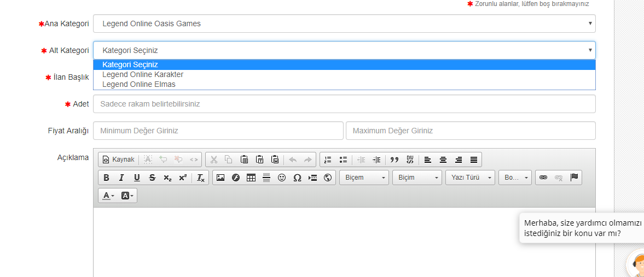Click the undo arrow icon
Viewport: 644px width, 277px height.
point(292,160)
